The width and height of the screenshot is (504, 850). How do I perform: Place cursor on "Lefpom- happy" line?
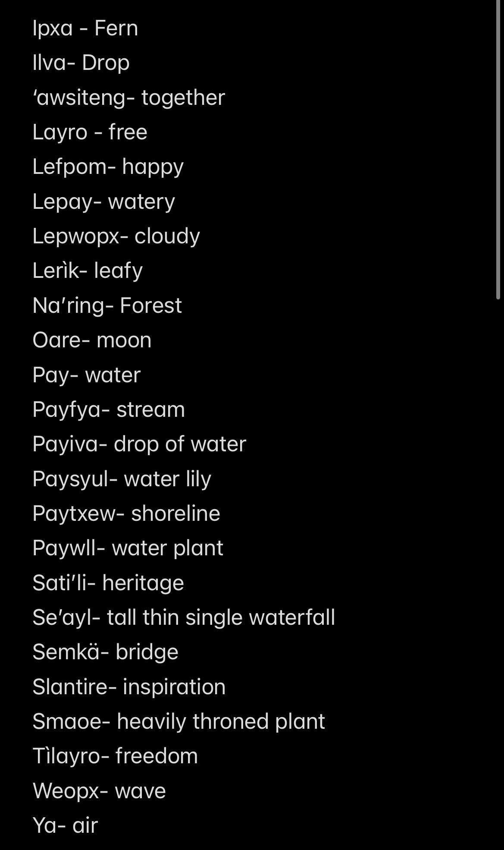108,167
